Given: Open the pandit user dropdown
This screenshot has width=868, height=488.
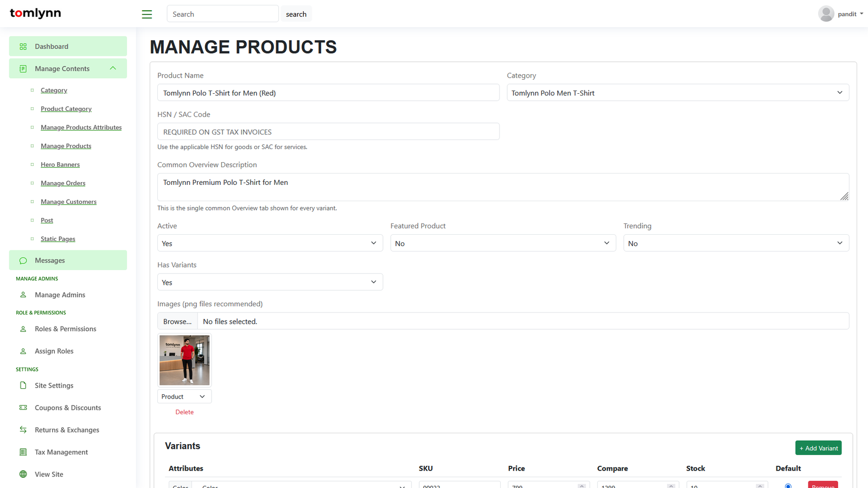Looking at the screenshot, I should tap(851, 14).
